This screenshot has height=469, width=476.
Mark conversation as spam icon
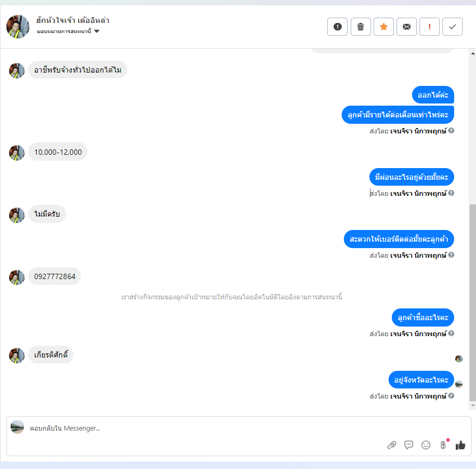pos(337,27)
